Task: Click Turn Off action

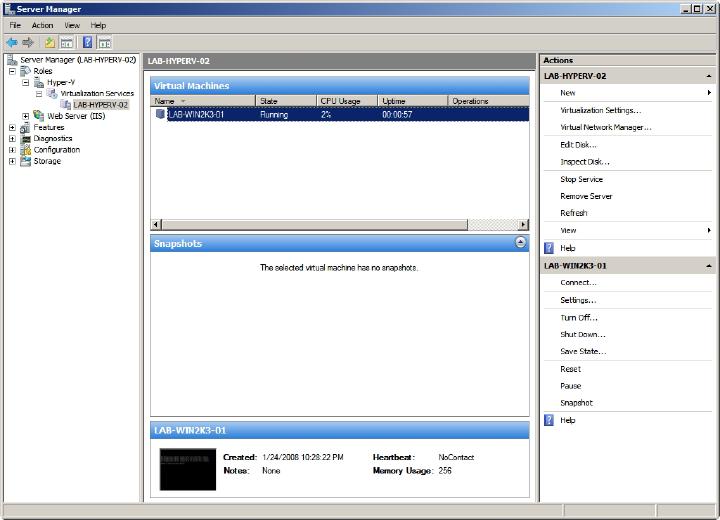Action: tap(579, 317)
